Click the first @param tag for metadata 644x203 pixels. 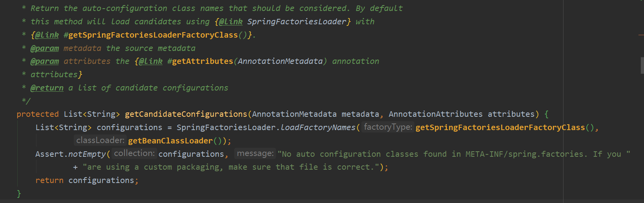(x=45, y=48)
